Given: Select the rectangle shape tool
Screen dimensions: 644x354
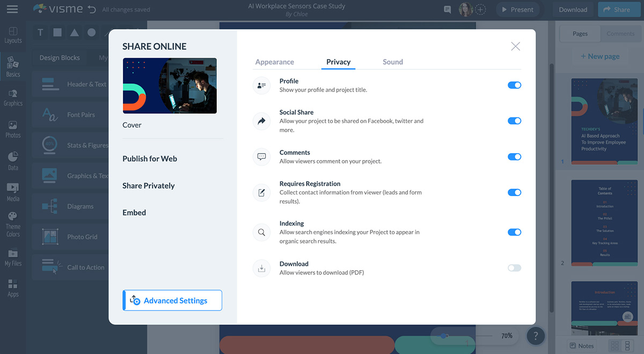Looking at the screenshot, I should pyautogui.click(x=57, y=32).
